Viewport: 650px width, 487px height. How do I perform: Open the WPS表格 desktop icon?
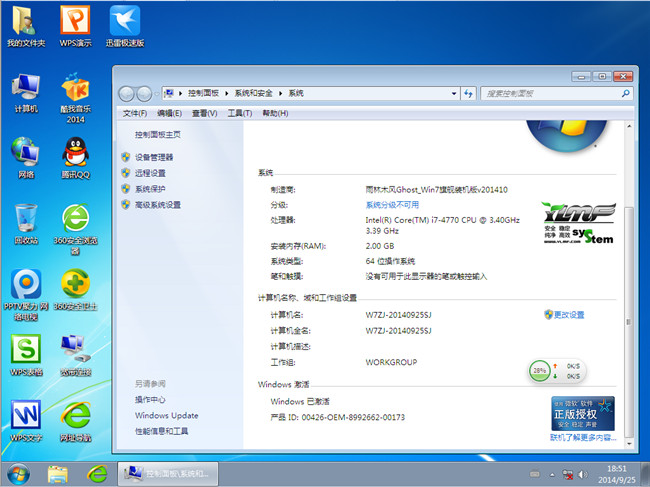(26, 355)
